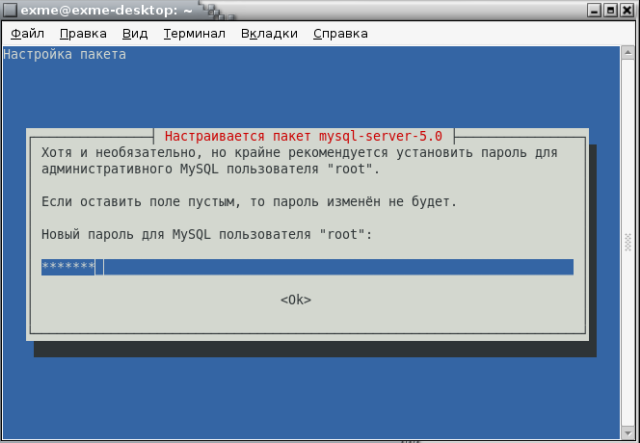640x443 pixels.
Task: Confirm the password with the <Ok> button
Action: [296, 300]
